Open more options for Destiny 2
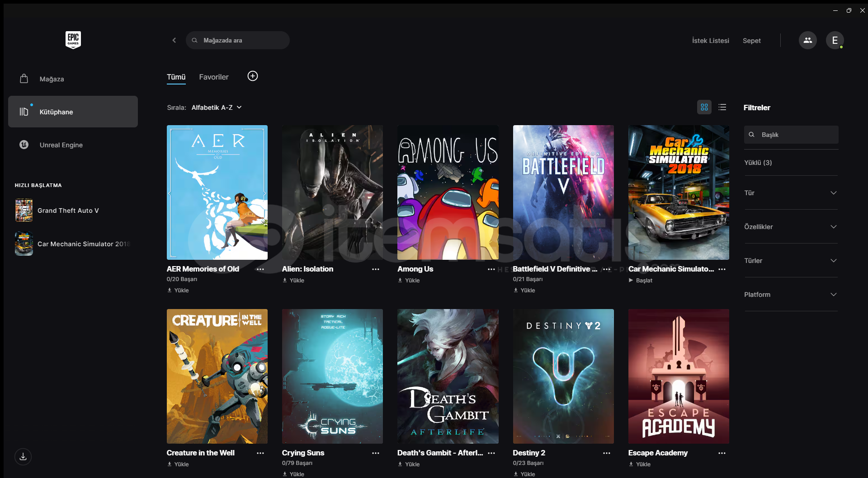The width and height of the screenshot is (868, 478). tap(607, 453)
